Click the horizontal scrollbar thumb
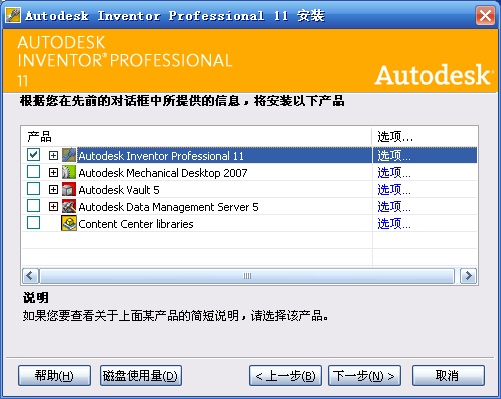 pyautogui.click(x=247, y=276)
